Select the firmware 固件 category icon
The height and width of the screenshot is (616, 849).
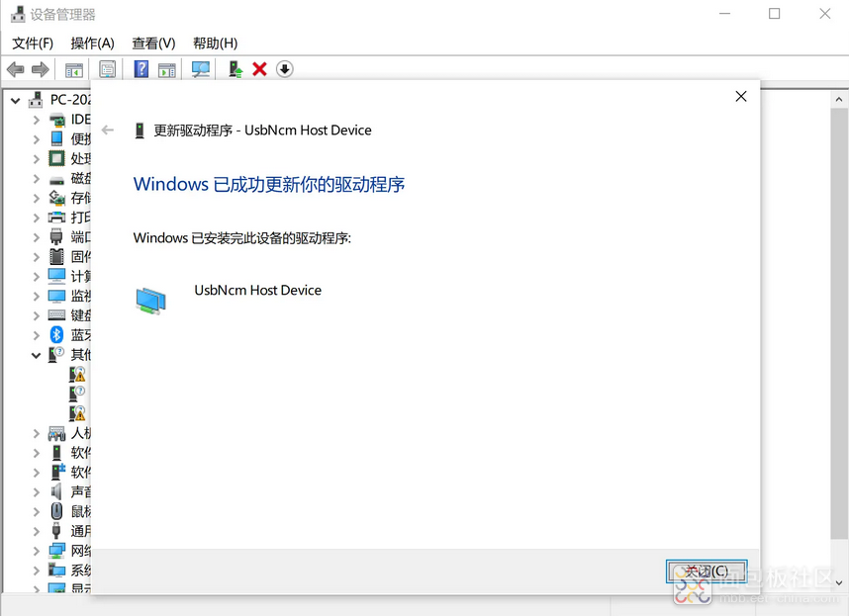point(56,256)
